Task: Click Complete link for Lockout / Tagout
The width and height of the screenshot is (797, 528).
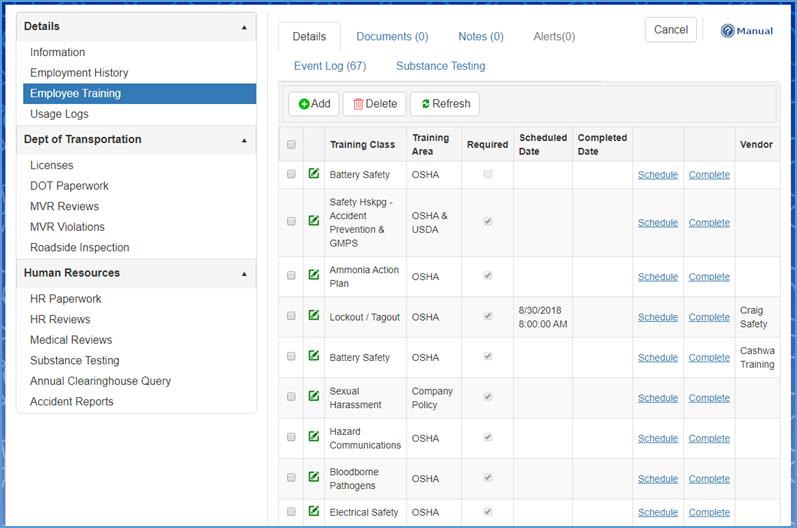Action: coord(709,317)
